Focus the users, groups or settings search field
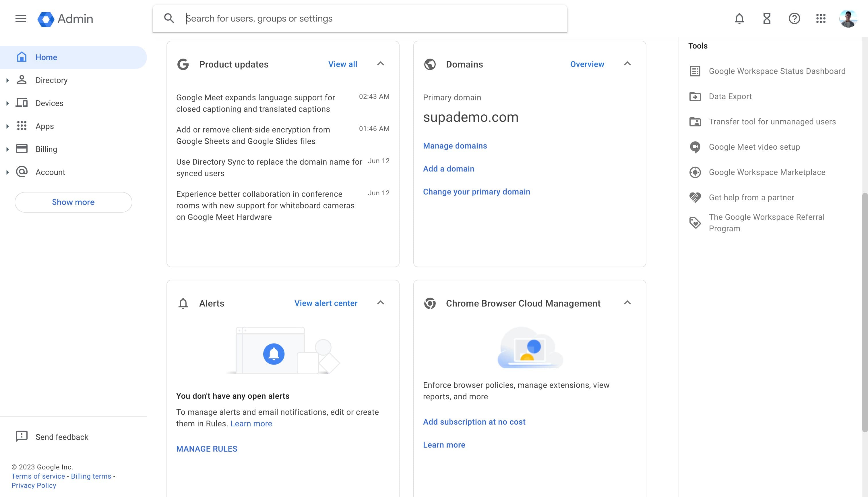The height and width of the screenshot is (497, 868). pos(359,18)
